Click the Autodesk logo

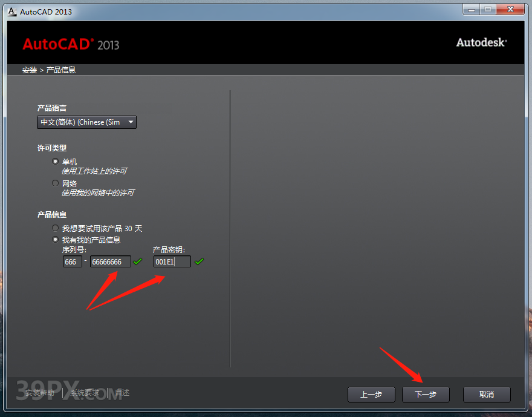click(x=481, y=42)
